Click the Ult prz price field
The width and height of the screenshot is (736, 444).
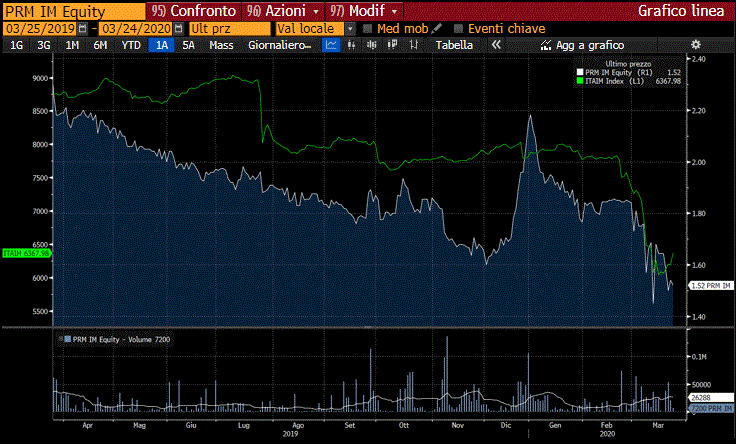tap(230, 29)
